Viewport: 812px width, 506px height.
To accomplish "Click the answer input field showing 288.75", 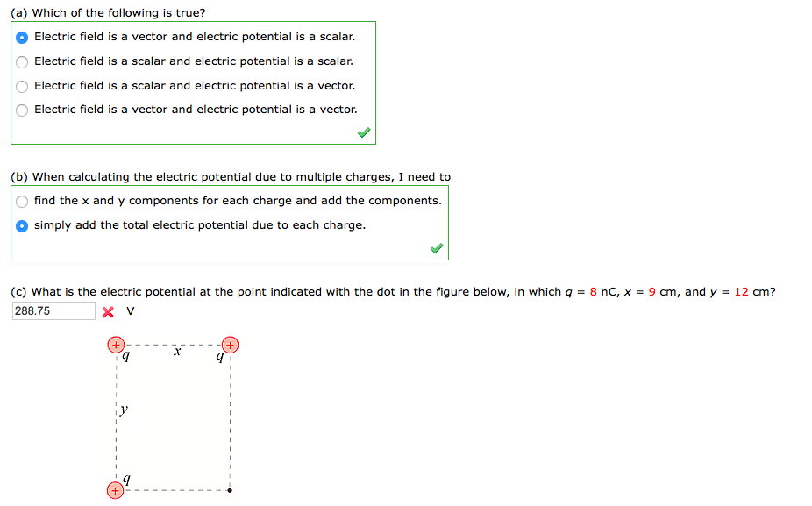I will click(x=53, y=310).
